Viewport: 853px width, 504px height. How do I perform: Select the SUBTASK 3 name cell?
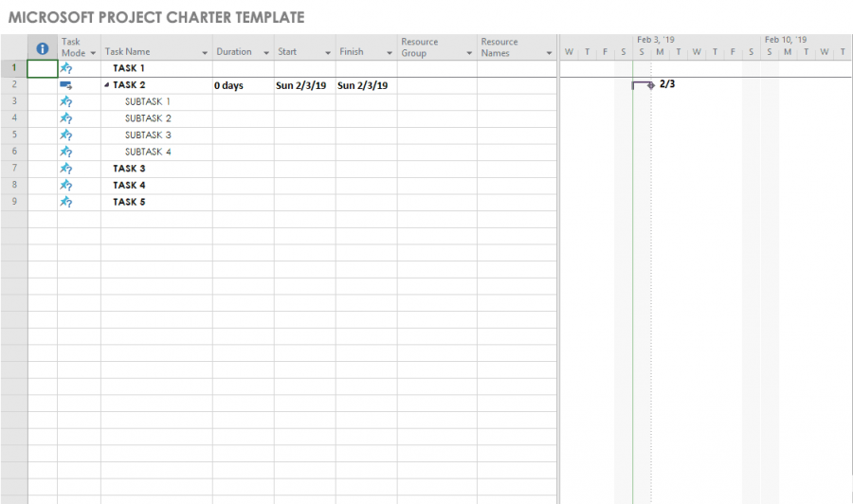click(x=156, y=135)
